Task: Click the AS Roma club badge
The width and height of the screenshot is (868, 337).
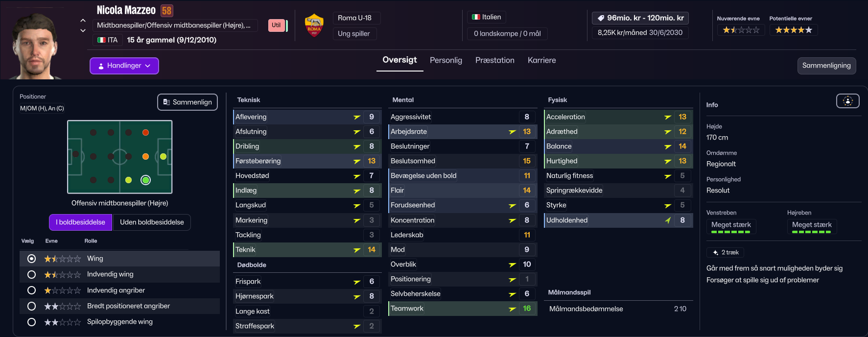Action: click(314, 25)
